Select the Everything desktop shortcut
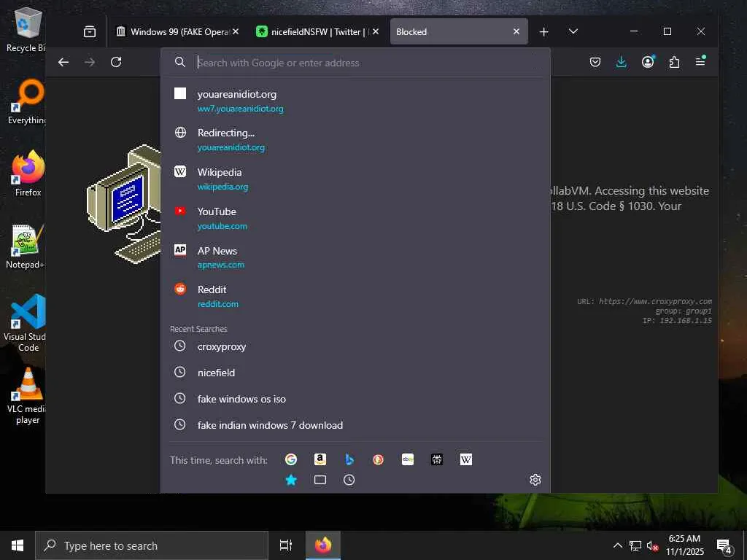 27,102
